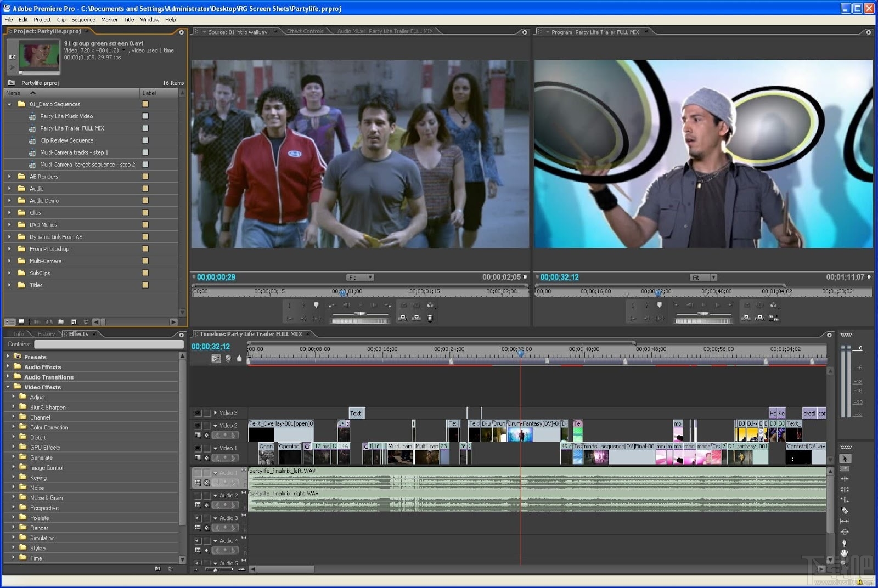
Task: Select the Insert edit icon in Source monitor
Action: [x=403, y=318]
